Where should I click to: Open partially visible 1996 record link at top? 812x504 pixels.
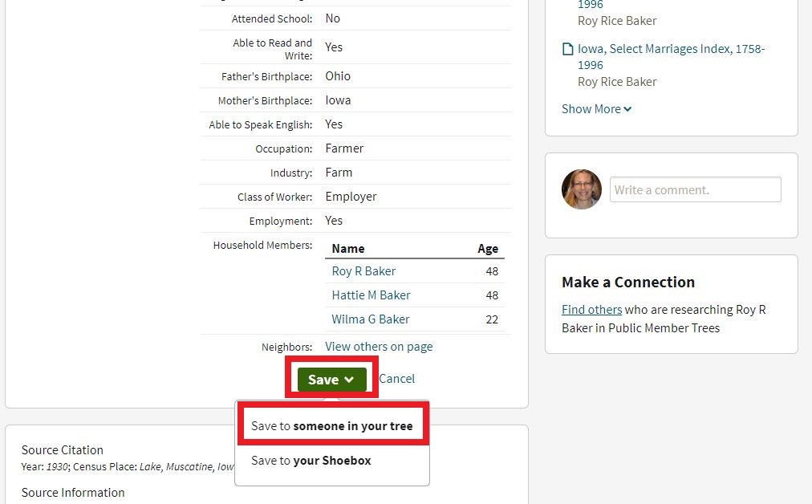click(x=590, y=5)
